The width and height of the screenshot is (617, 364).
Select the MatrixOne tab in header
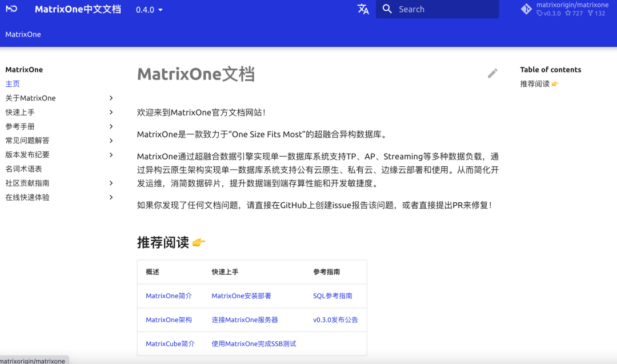pos(23,34)
